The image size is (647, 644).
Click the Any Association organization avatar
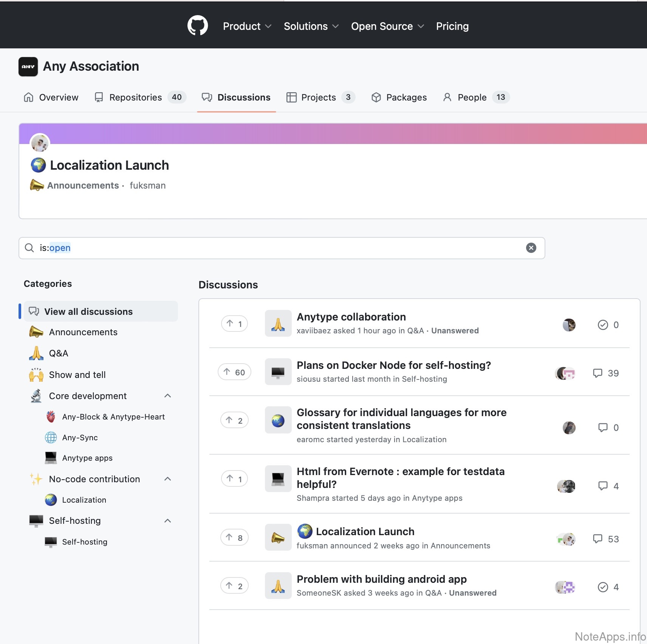coord(28,67)
